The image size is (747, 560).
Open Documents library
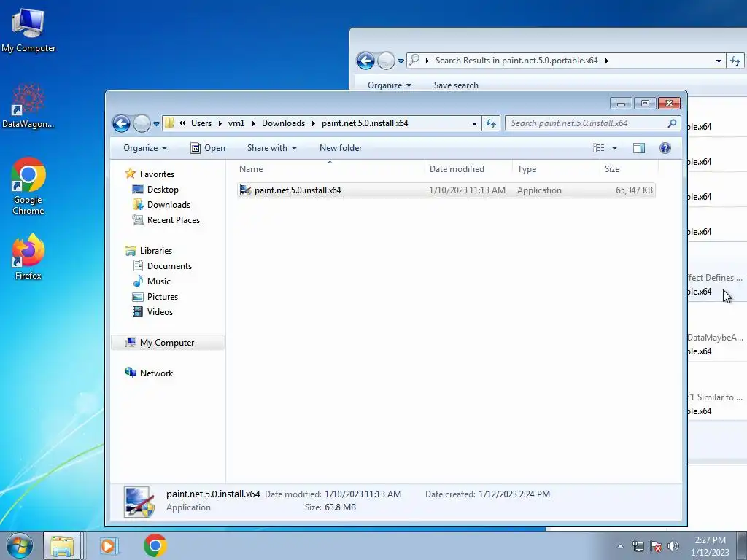[169, 265]
